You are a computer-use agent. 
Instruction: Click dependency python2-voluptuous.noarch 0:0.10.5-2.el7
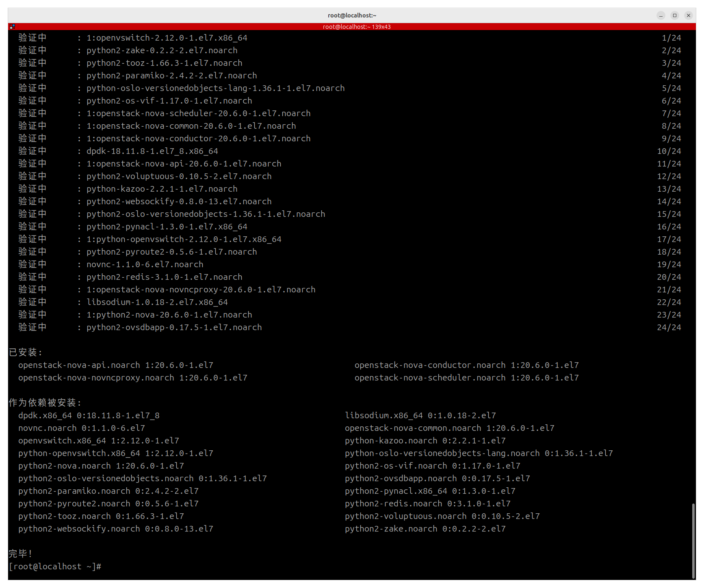coord(442,516)
